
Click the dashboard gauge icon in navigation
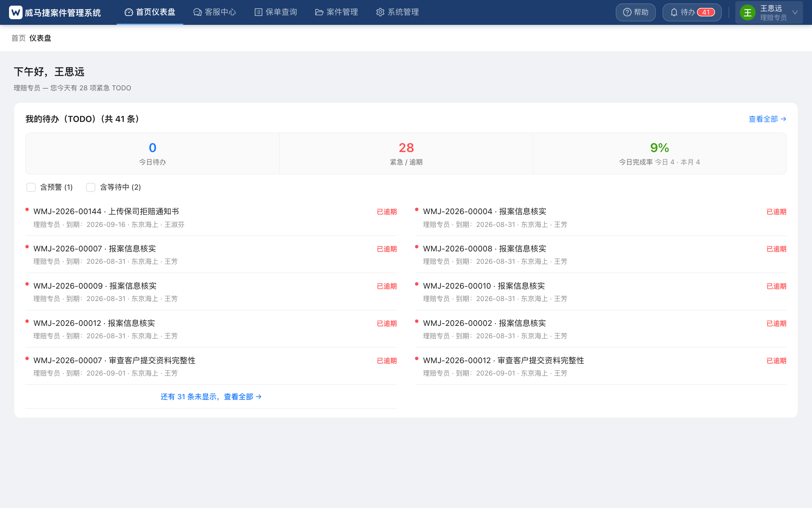129,12
